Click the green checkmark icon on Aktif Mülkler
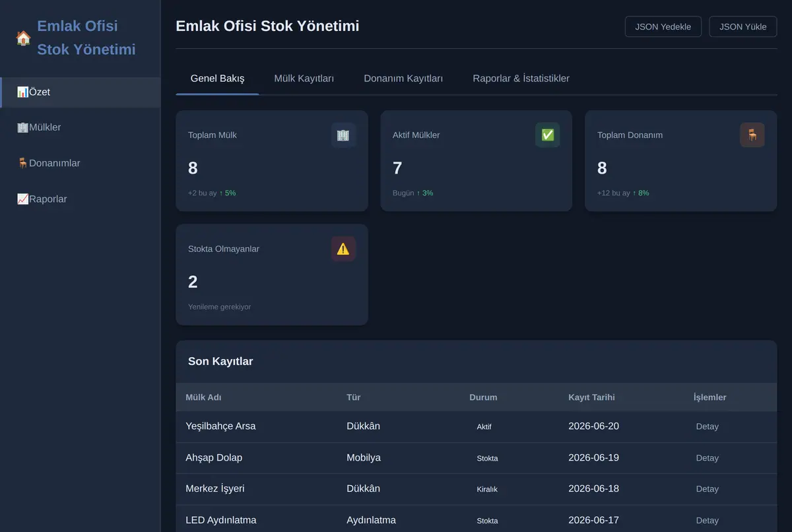 pyautogui.click(x=547, y=135)
